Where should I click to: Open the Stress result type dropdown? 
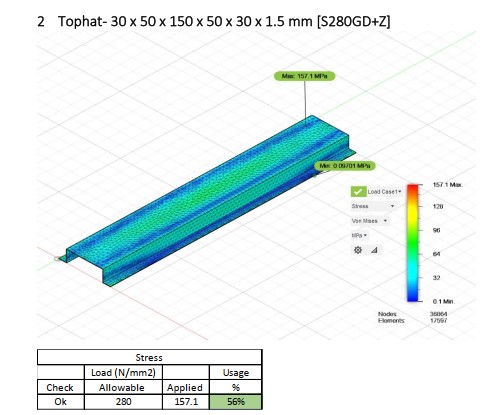[x=373, y=206]
